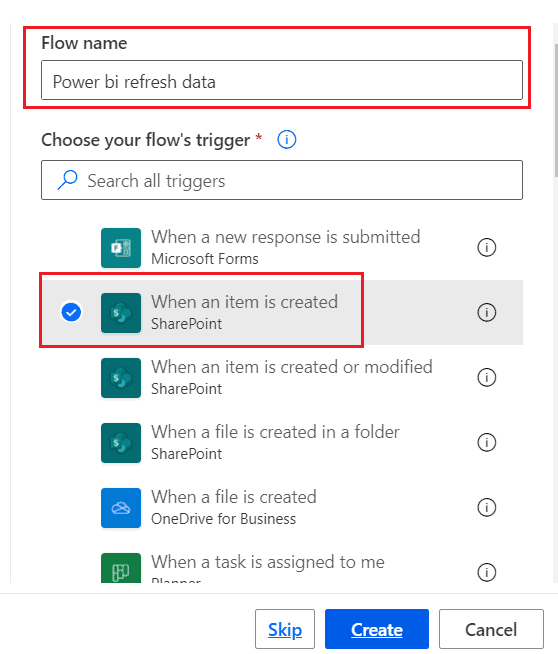The image size is (558, 654).
Task: Select the OneDrive When a file is created trigger
Action: [282, 508]
